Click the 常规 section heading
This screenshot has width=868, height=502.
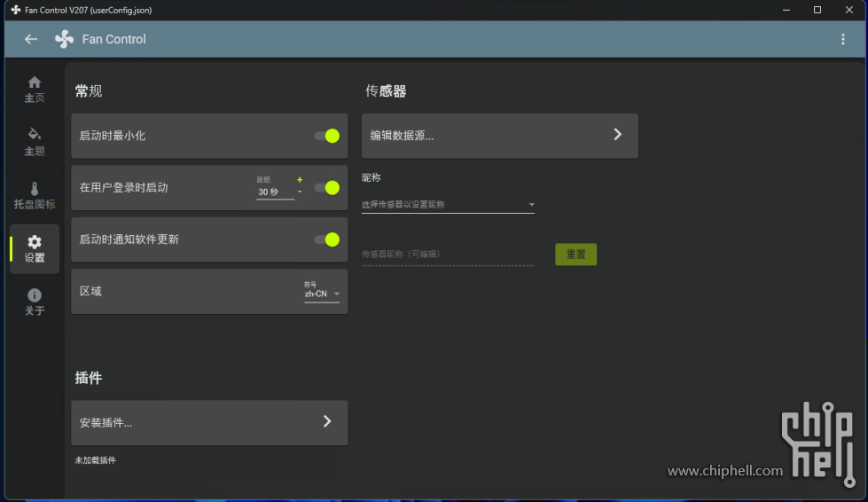pos(89,91)
